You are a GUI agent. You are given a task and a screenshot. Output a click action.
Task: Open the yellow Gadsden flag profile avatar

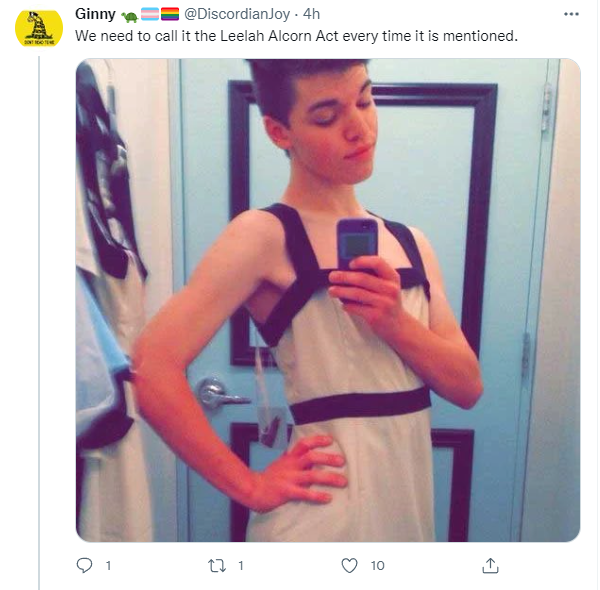tap(39, 29)
